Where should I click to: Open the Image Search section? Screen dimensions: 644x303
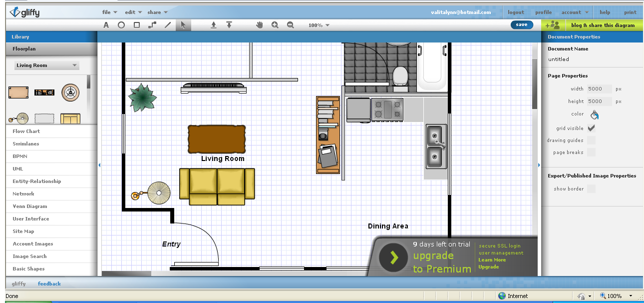(x=51, y=256)
